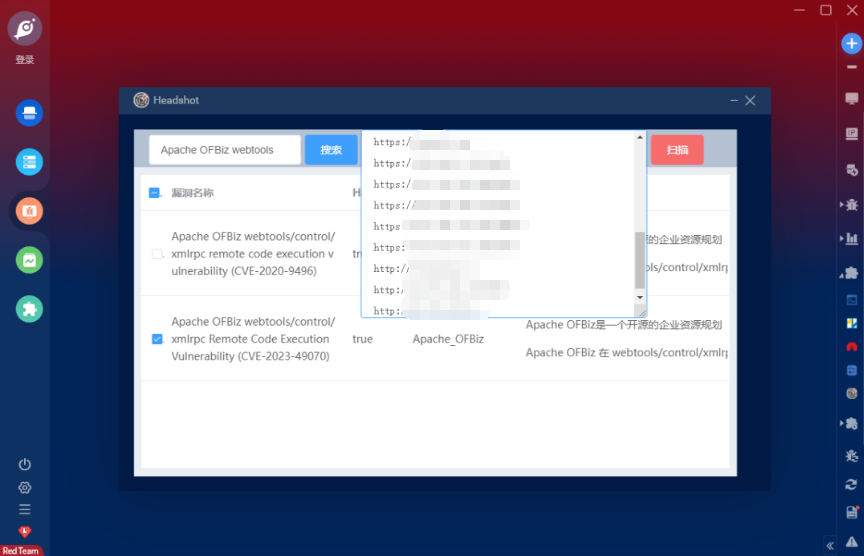Click the IP icon in right sidebar
The width and height of the screenshot is (864, 556).
pos(851,134)
